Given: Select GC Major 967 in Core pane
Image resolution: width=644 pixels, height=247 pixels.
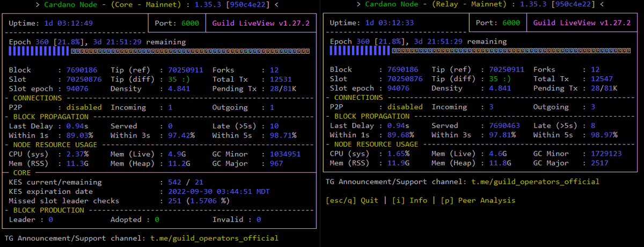Looking at the screenshot, I should [x=276, y=163].
